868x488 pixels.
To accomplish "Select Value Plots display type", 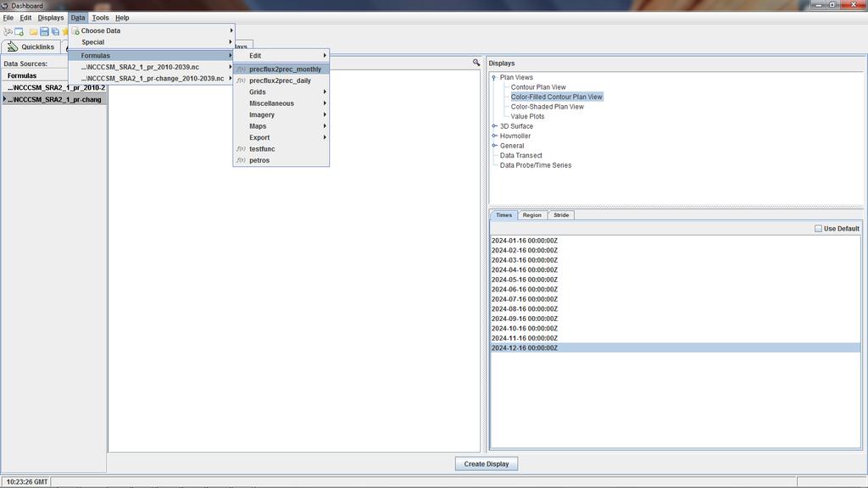I will coord(527,117).
